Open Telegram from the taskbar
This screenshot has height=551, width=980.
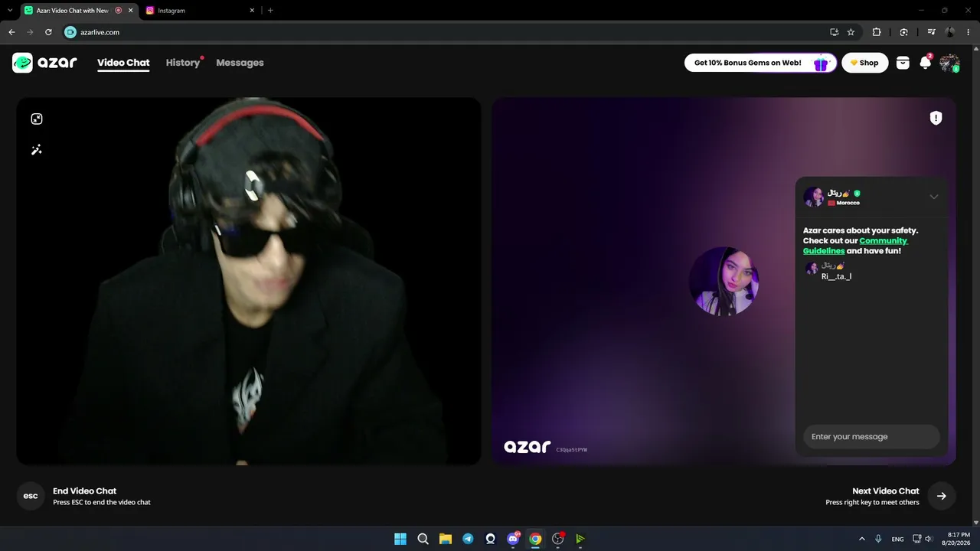coord(468,539)
